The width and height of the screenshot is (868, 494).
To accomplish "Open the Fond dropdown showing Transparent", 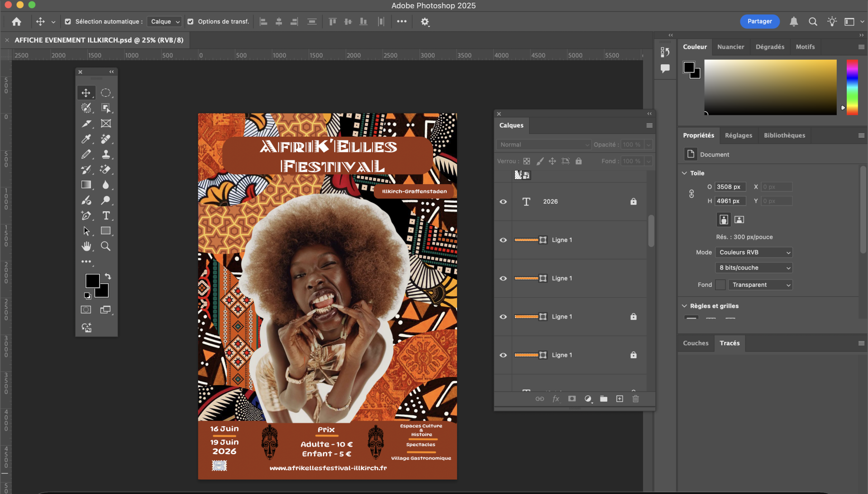I will coord(760,285).
